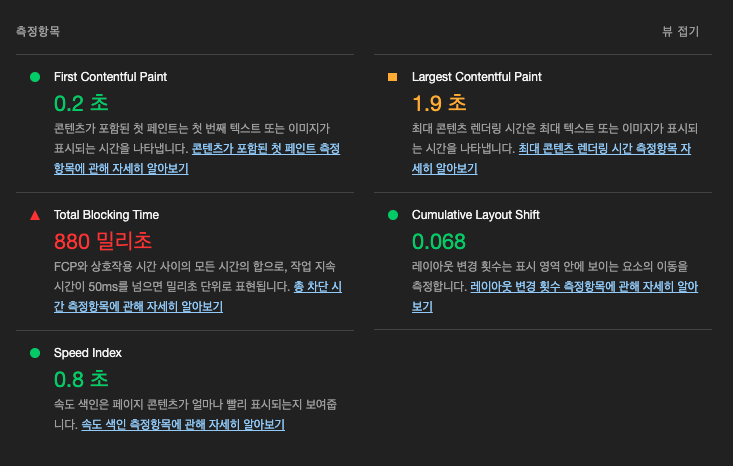
Task: Click the Speed Index title
Action: tap(87, 352)
